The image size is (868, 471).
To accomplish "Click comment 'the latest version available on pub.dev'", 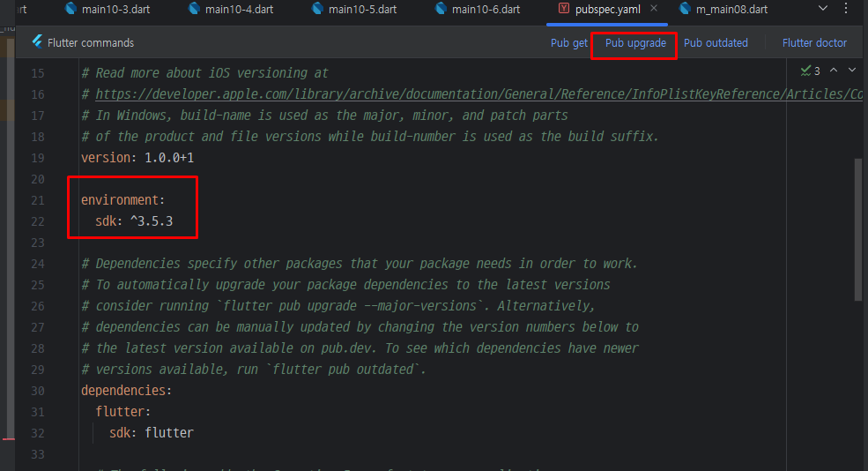I will 360,348.
